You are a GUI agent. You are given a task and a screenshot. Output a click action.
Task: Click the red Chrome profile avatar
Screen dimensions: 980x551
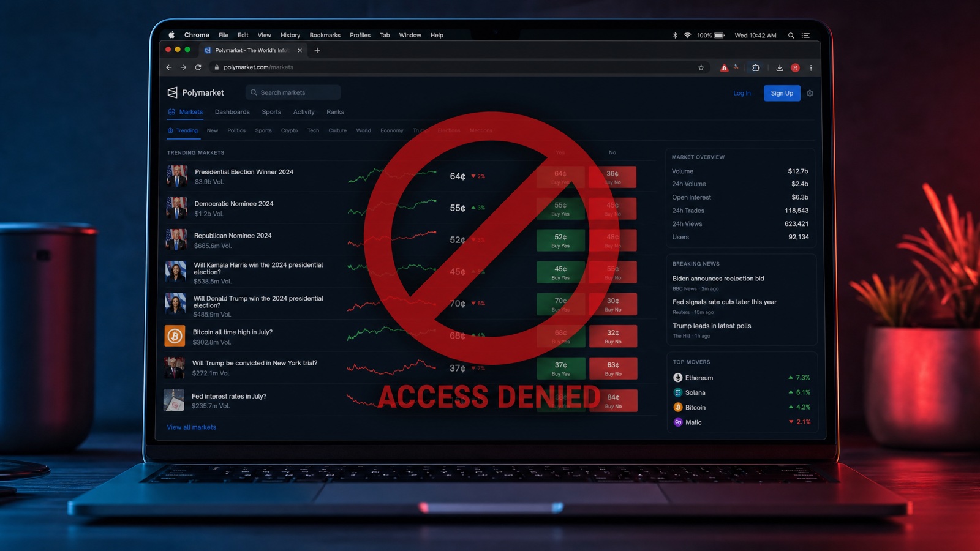795,68
